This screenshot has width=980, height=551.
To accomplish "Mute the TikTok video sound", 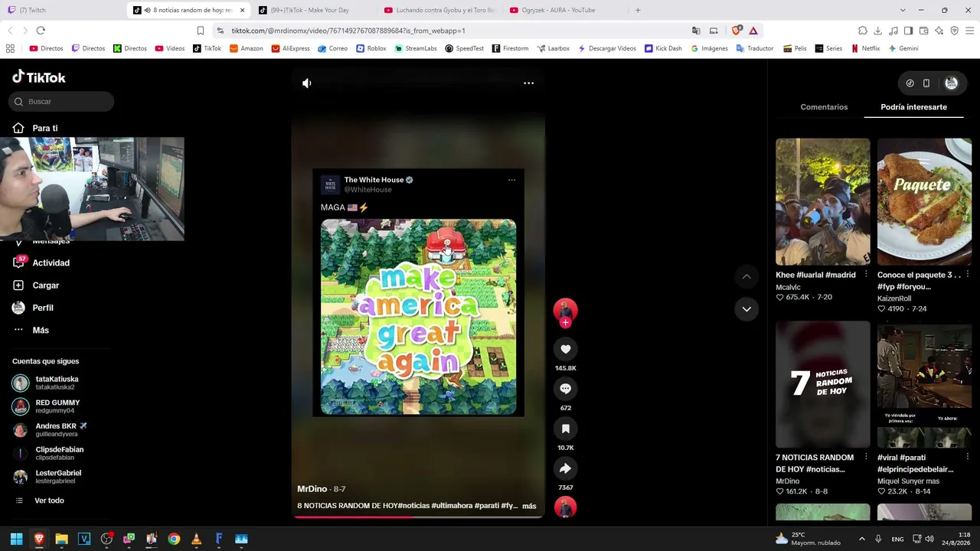I will 306,83.
